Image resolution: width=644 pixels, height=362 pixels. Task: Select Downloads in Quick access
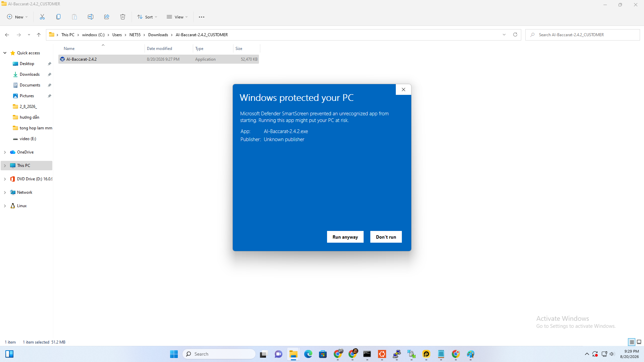(30, 74)
